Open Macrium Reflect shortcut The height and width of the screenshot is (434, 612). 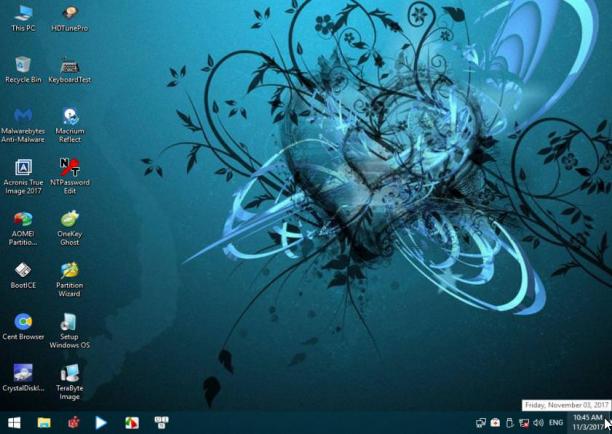coord(69,125)
